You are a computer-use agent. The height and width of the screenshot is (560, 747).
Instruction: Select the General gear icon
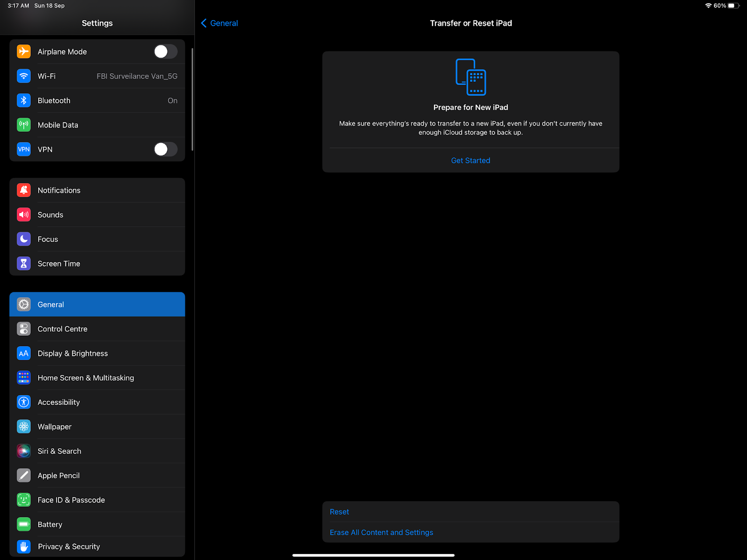coord(24,305)
